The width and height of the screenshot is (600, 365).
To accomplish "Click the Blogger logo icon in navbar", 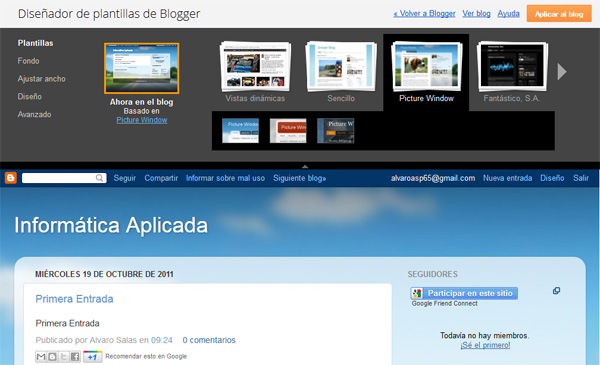I will click(x=11, y=178).
